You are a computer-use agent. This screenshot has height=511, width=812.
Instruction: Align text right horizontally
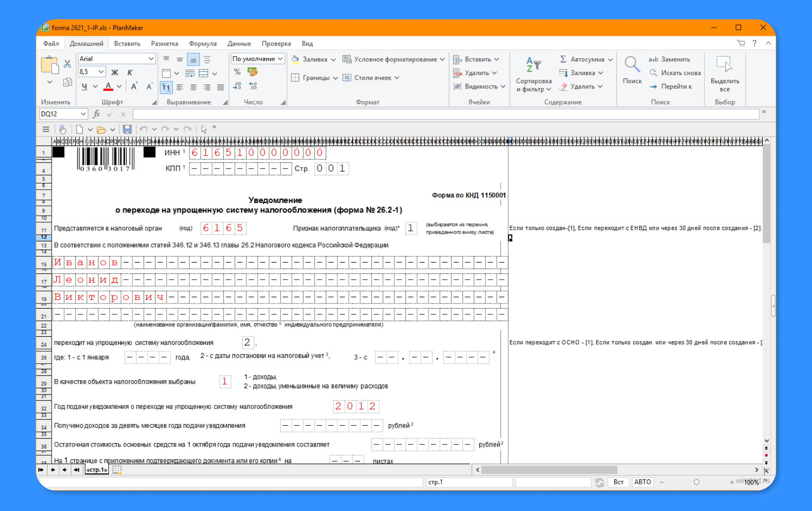207,87
